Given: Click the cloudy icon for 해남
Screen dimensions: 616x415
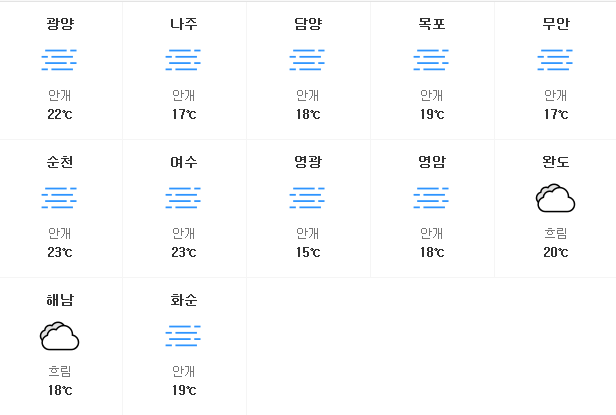Looking at the screenshot, I should click(59, 336).
